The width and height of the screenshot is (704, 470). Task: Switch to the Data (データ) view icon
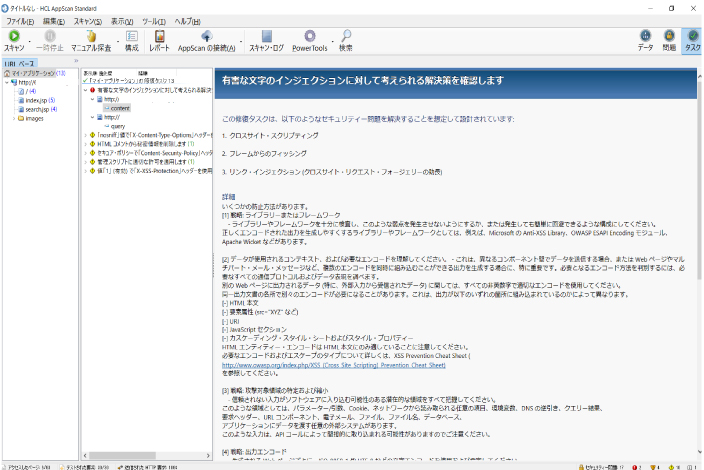click(645, 35)
